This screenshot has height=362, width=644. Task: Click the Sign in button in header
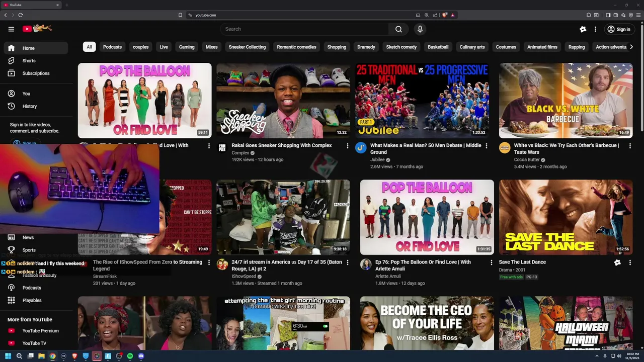[x=619, y=30]
